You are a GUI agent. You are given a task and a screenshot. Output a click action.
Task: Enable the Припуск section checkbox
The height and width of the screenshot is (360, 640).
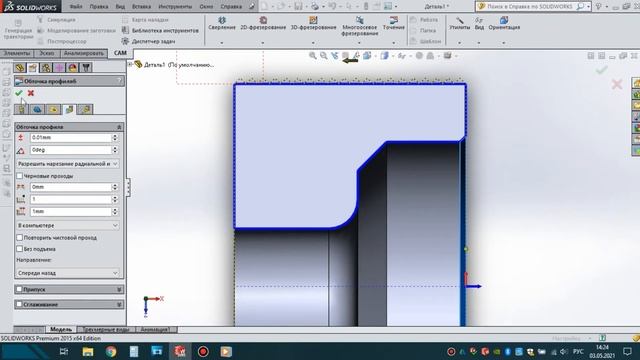click(x=19, y=289)
